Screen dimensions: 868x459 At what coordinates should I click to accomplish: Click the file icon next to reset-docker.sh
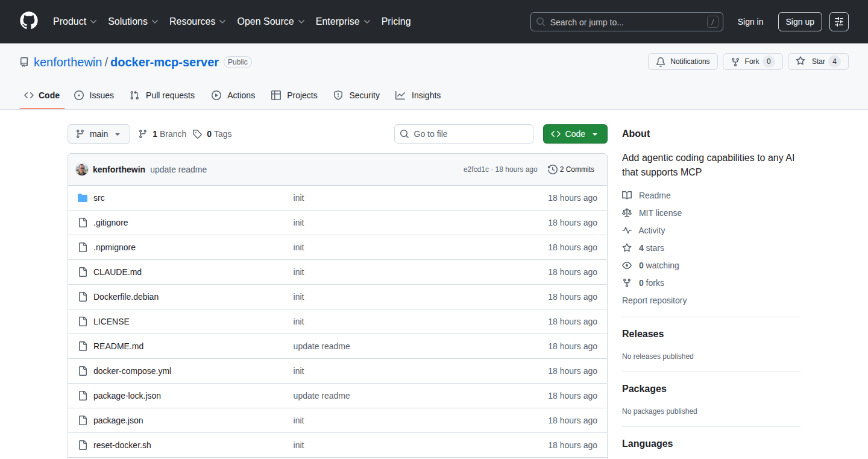click(x=83, y=445)
